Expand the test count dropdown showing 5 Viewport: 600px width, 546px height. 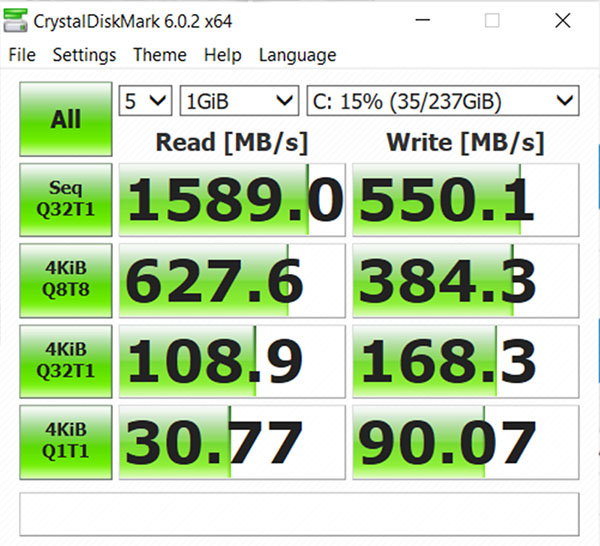(x=145, y=101)
